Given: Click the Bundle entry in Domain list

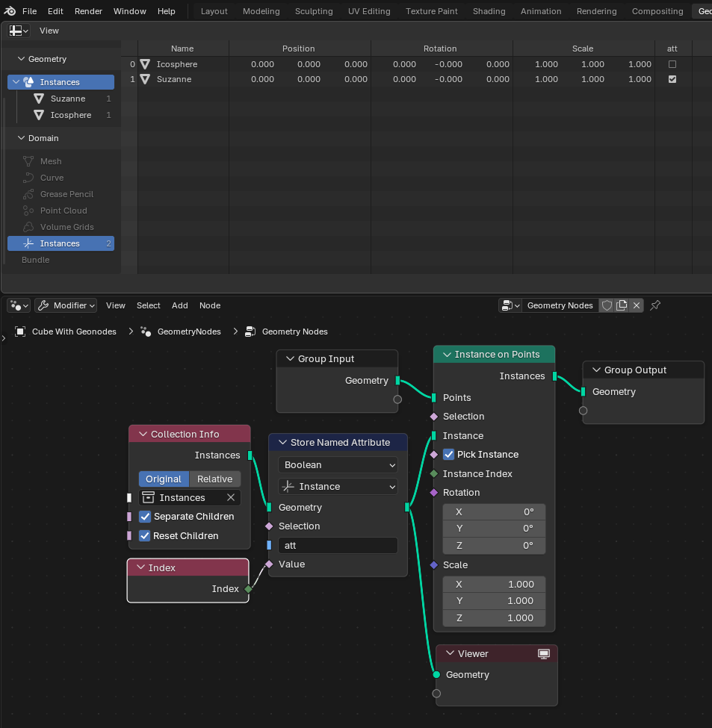Looking at the screenshot, I should coord(35,260).
